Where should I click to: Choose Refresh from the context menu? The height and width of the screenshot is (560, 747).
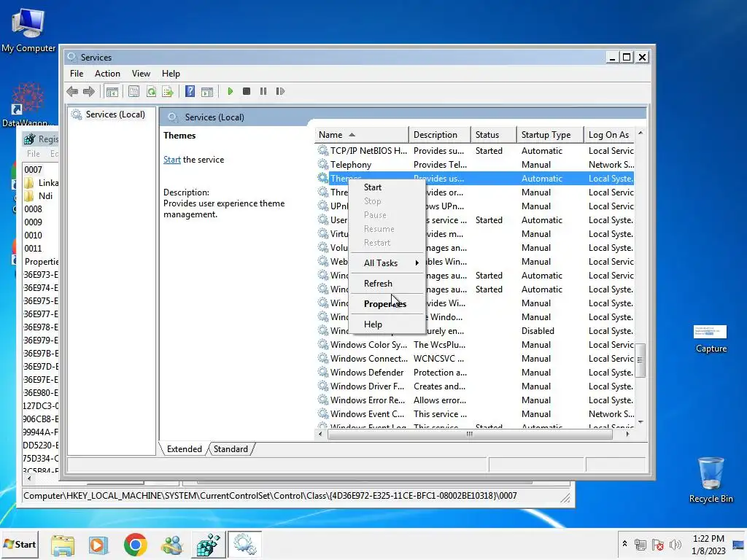[x=387, y=284]
